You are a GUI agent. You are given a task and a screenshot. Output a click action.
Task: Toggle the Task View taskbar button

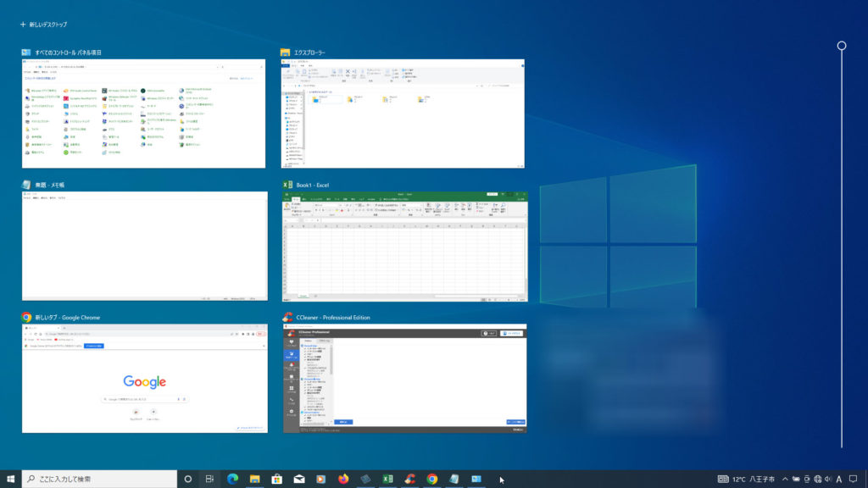pos(209,479)
